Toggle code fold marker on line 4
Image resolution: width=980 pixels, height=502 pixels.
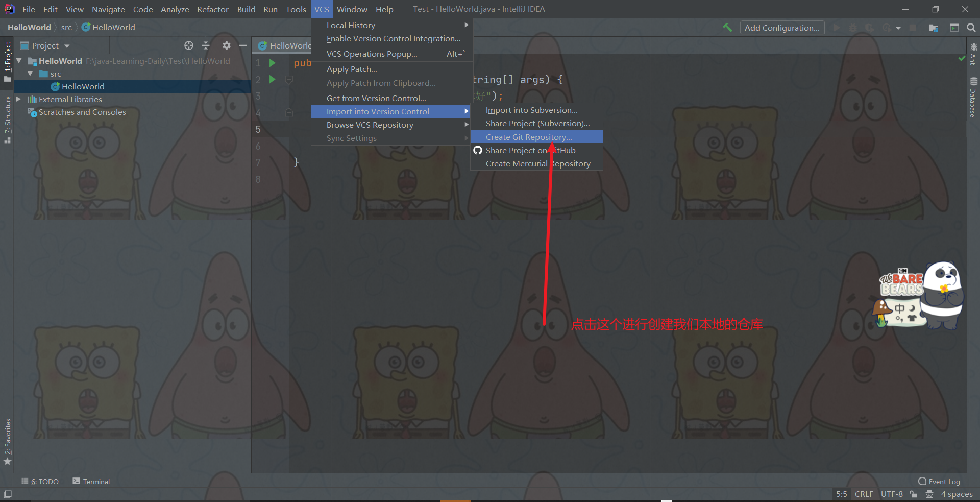tap(289, 112)
